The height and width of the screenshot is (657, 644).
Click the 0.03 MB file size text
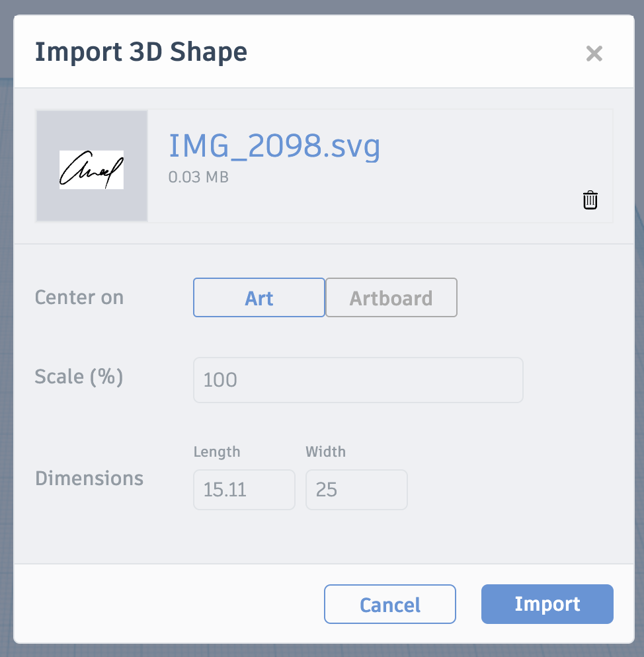(x=198, y=177)
